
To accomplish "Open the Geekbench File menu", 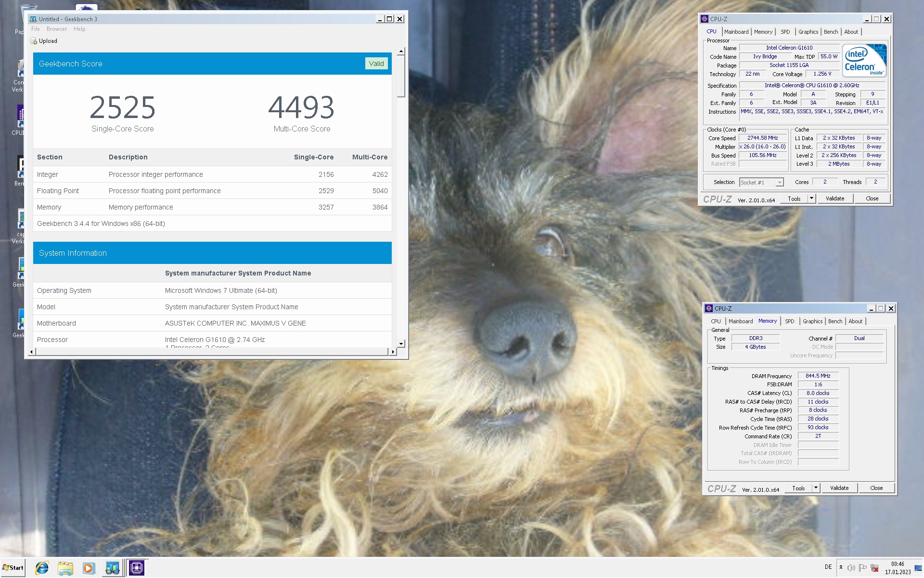I will tap(36, 29).
